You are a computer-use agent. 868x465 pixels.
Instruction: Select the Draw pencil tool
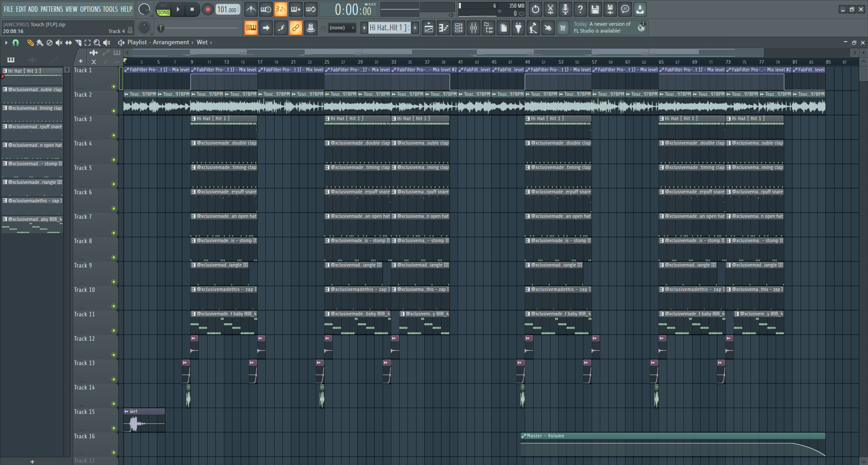30,42
